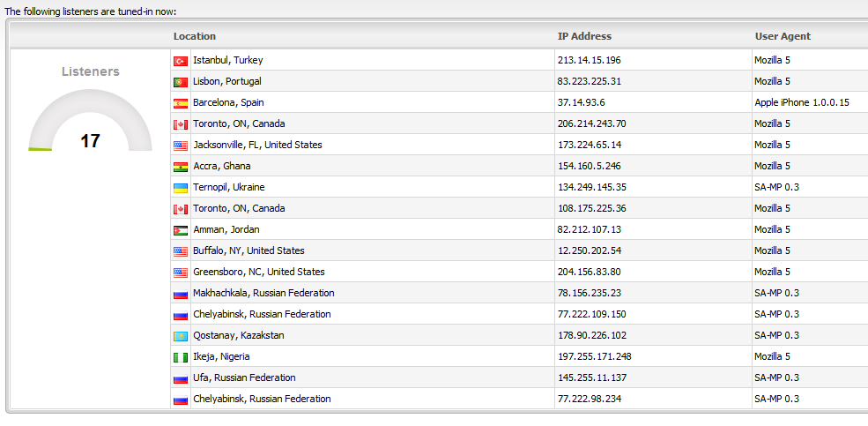
Task: Click the Ghana flag beside Accra
Action: click(181, 167)
